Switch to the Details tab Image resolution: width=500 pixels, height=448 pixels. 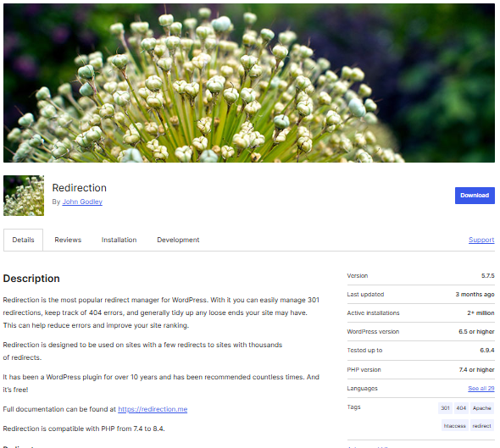[x=23, y=240]
